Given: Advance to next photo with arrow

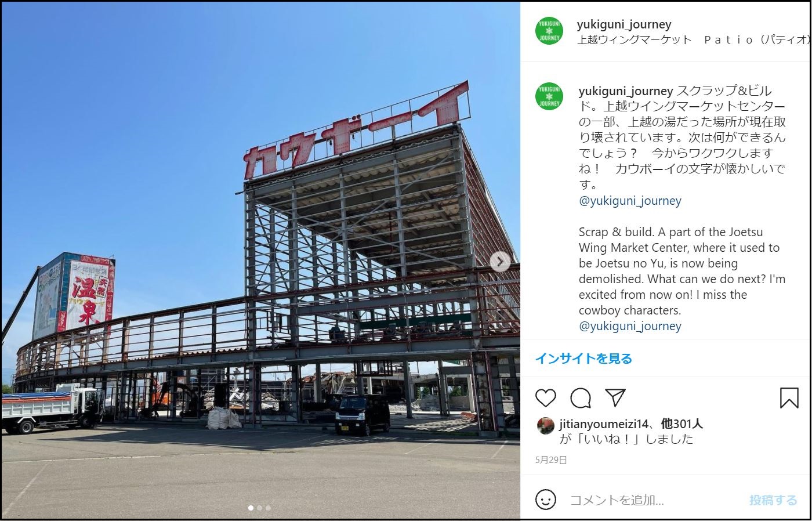Looking at the screenshot, I should [x=500, y=262].
